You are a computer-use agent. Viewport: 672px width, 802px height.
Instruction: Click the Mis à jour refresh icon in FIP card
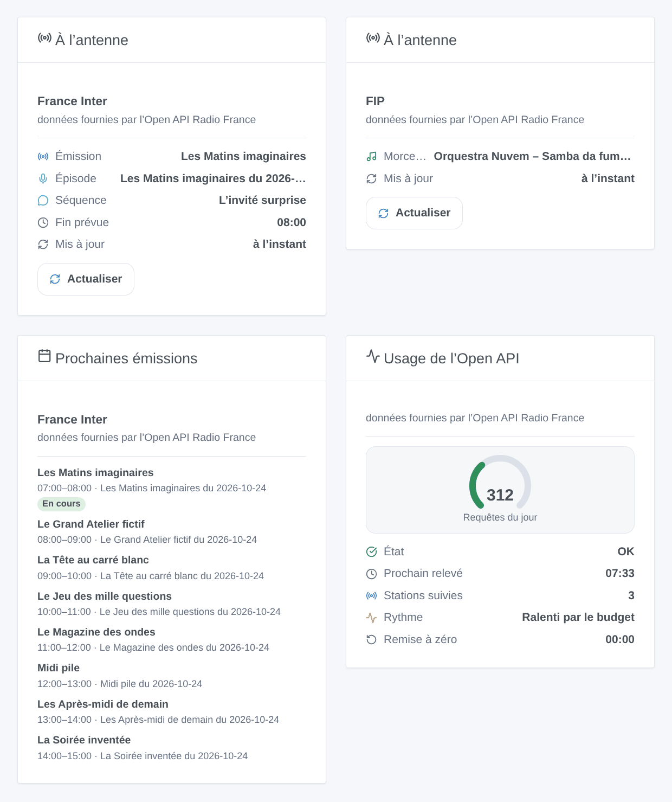tap(371, 178)
